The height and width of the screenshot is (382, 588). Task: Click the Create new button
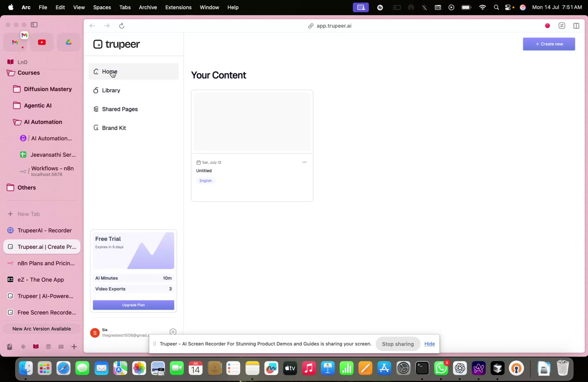point(549,44)
